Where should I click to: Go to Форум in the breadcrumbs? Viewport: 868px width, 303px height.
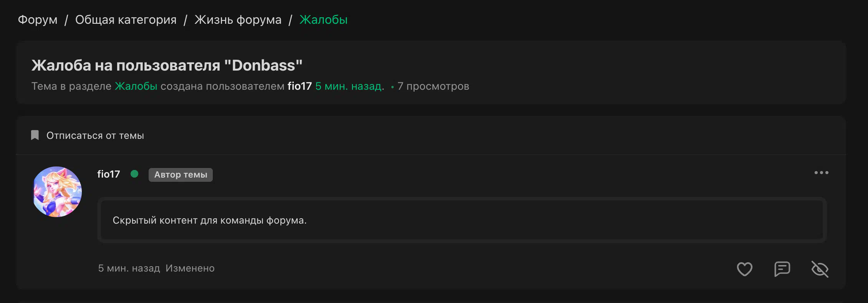click(38, 20)
